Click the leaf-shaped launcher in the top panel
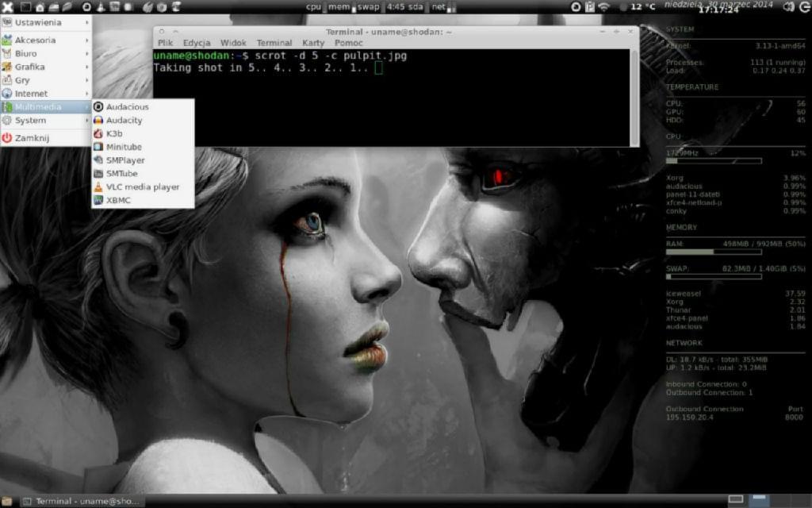Screen dimensions: 812x508 click(67, 6)
